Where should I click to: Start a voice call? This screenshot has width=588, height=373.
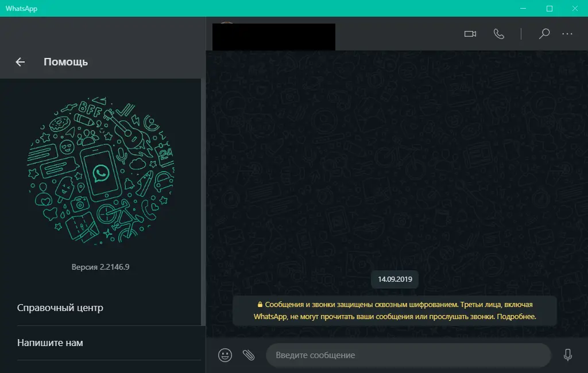coord(498,34)
